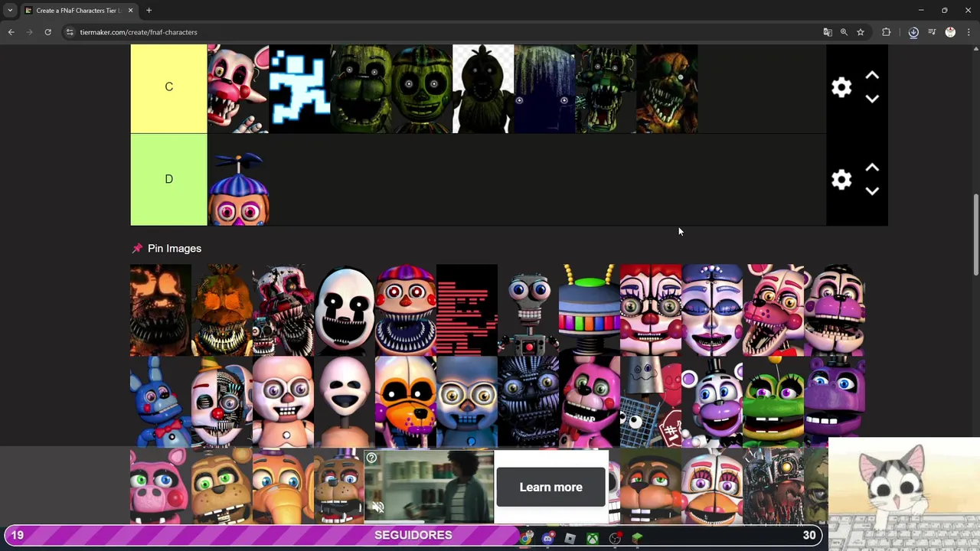This screenshot has width=980, height=551.
Task: Open settings gear for tier D
Action: [841, 180]
